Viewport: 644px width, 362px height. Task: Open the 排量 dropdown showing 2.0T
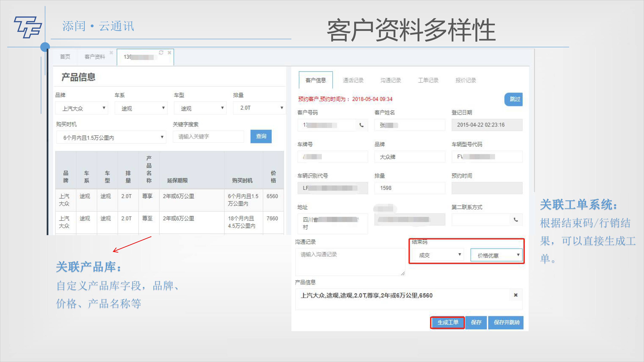[x=259, y=108]
